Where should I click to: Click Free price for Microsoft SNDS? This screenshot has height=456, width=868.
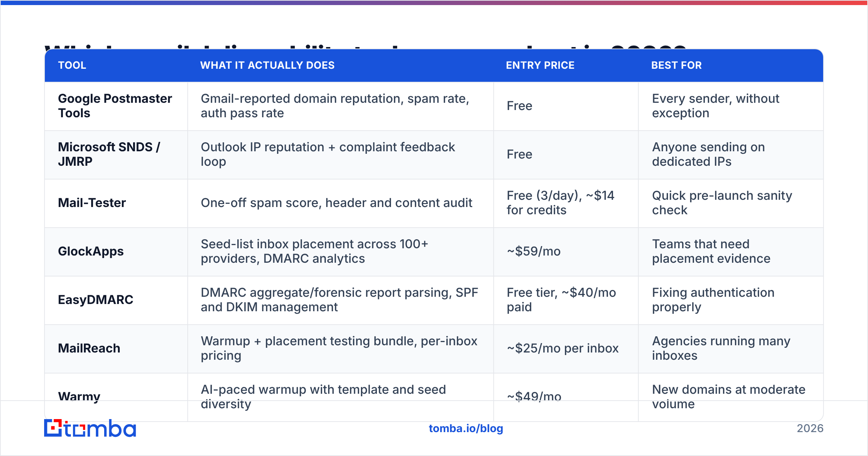[519, 154]
